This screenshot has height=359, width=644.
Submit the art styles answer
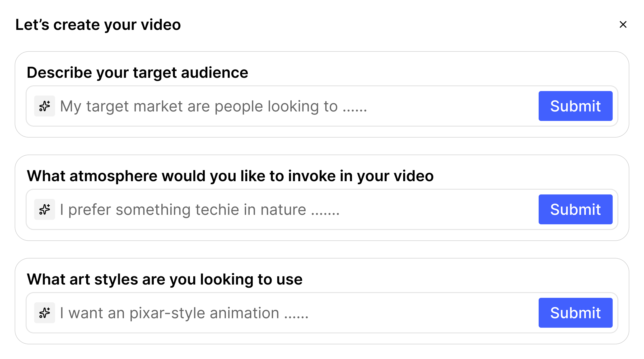(x=575, y=313)
